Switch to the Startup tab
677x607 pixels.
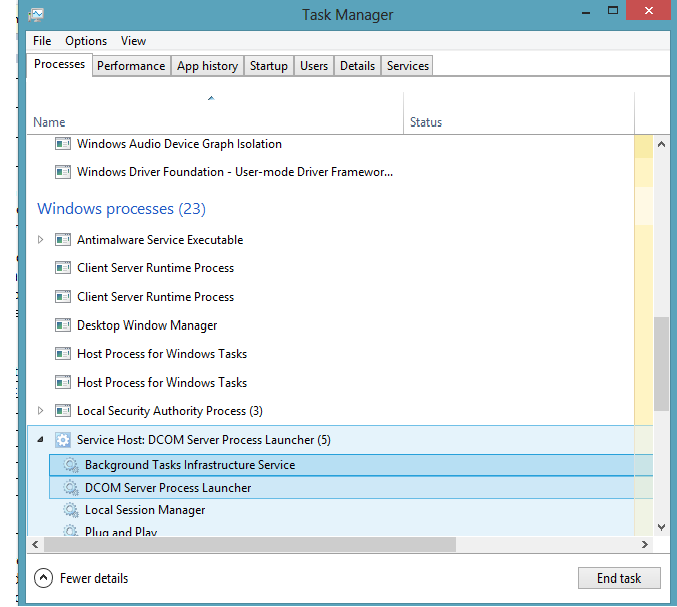(269, 66)
